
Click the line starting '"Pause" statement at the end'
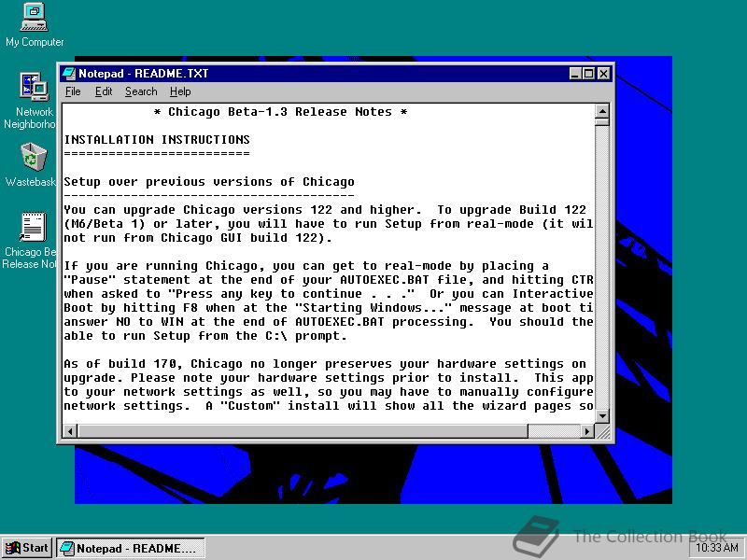click(x=329, y=279)
